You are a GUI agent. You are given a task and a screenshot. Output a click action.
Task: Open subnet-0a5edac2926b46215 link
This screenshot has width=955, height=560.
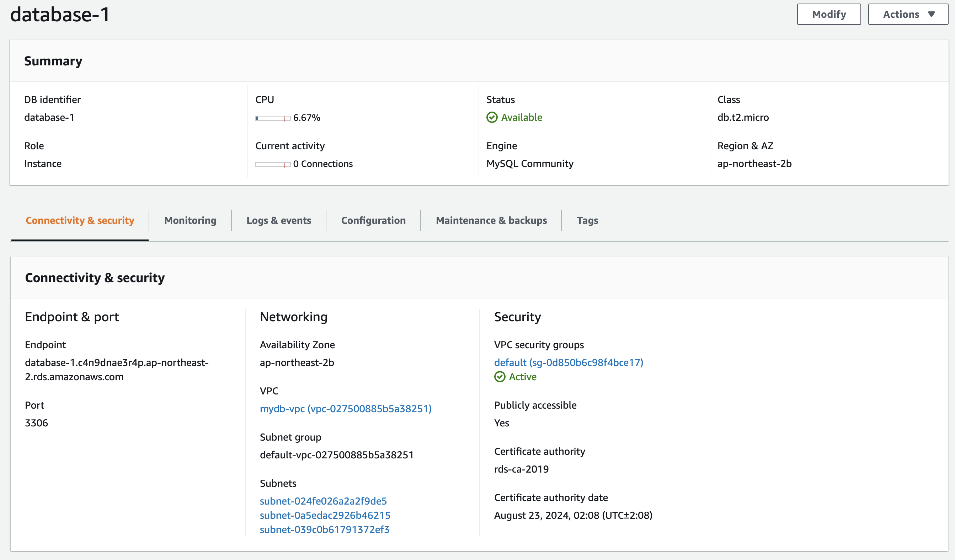(325, 515)
